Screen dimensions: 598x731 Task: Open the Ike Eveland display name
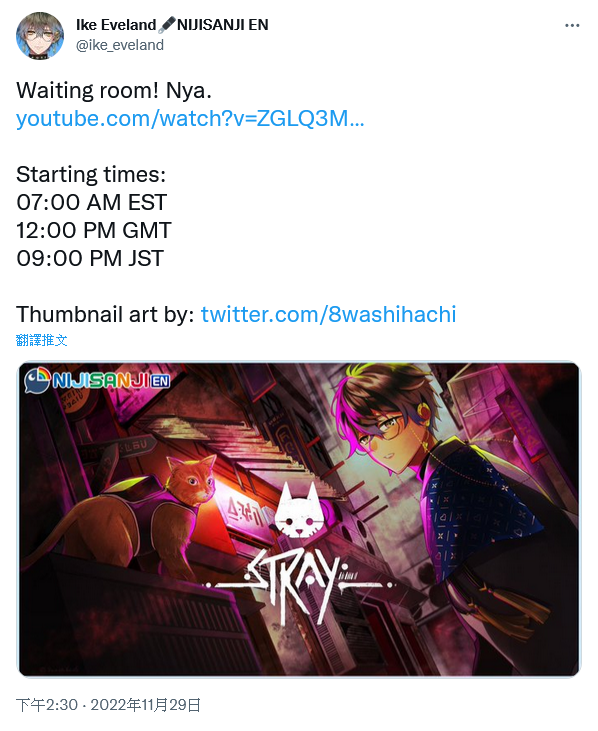click(116, 25)
